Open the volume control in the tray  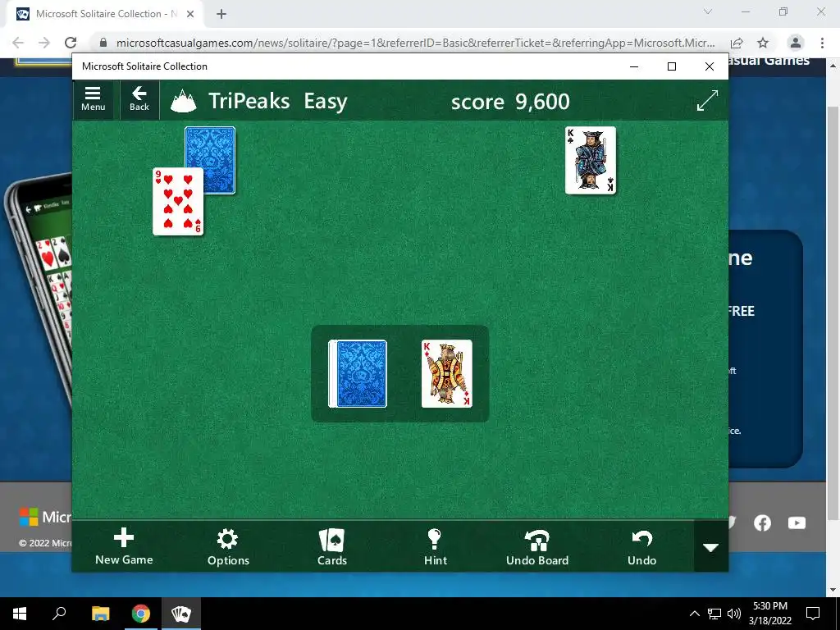734,614
